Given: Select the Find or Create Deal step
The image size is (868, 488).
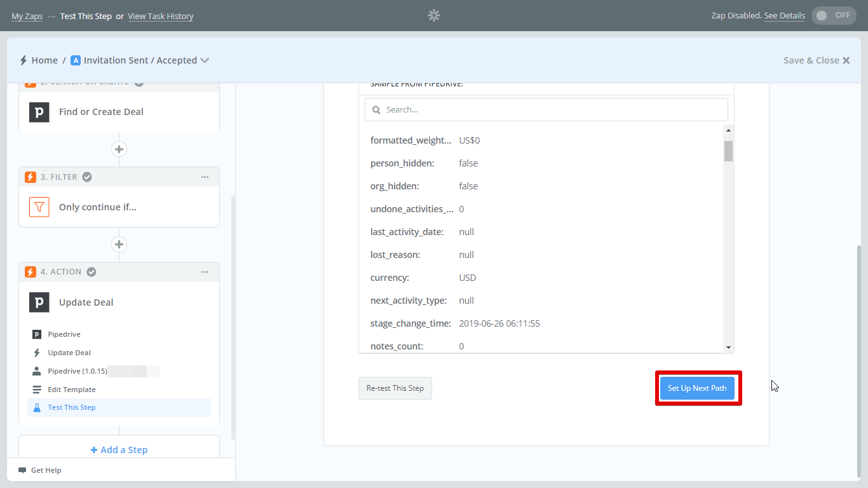Looking at the screenshot, I should coord(119,112).
